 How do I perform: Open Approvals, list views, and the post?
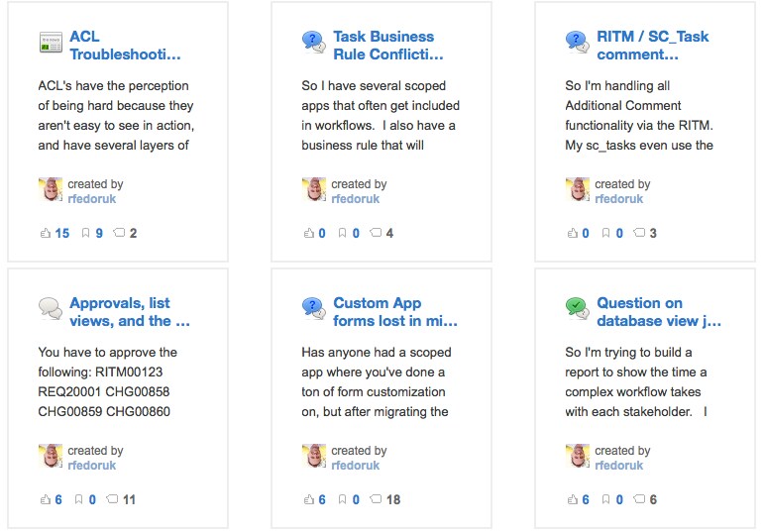130,312
